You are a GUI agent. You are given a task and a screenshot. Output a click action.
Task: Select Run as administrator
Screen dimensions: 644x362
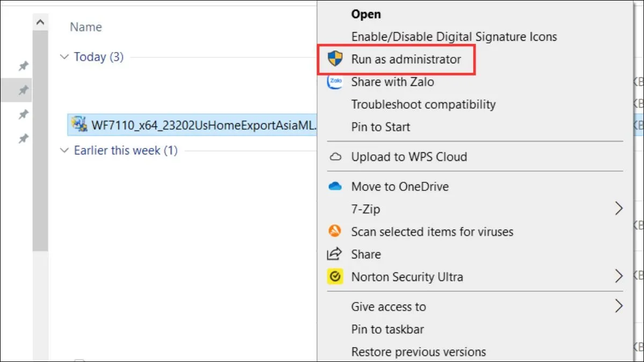(405, 59)
